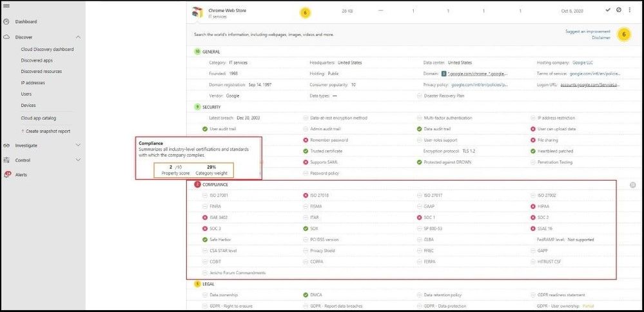The width and height of the screenshot is (644, 312).
Task: Click the GDPR User ownership Partial value
Action: (587, 306)
